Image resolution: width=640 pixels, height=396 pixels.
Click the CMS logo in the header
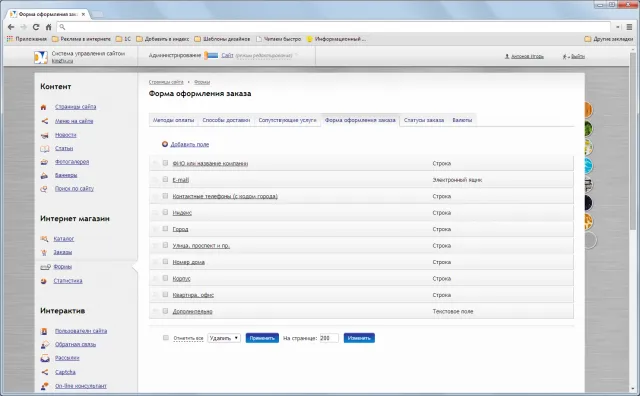tap(41, 57)
